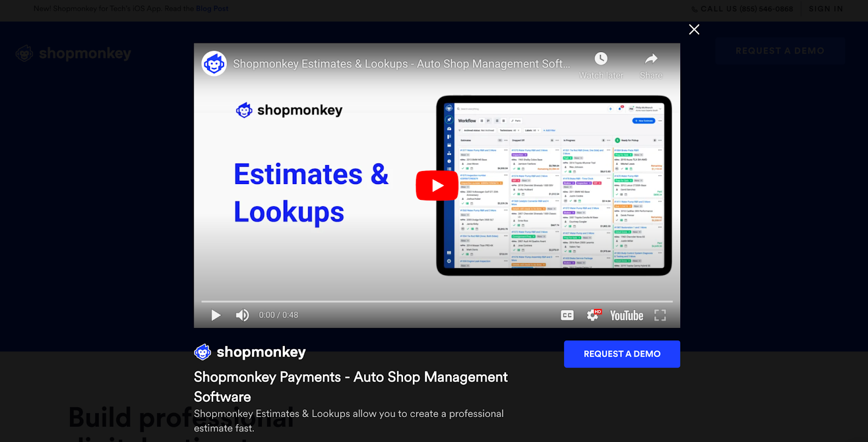Click the 'Shopmonkey Payments - Auto Shop Management Software' heading

pyautogui.click(x=350, y=387)
